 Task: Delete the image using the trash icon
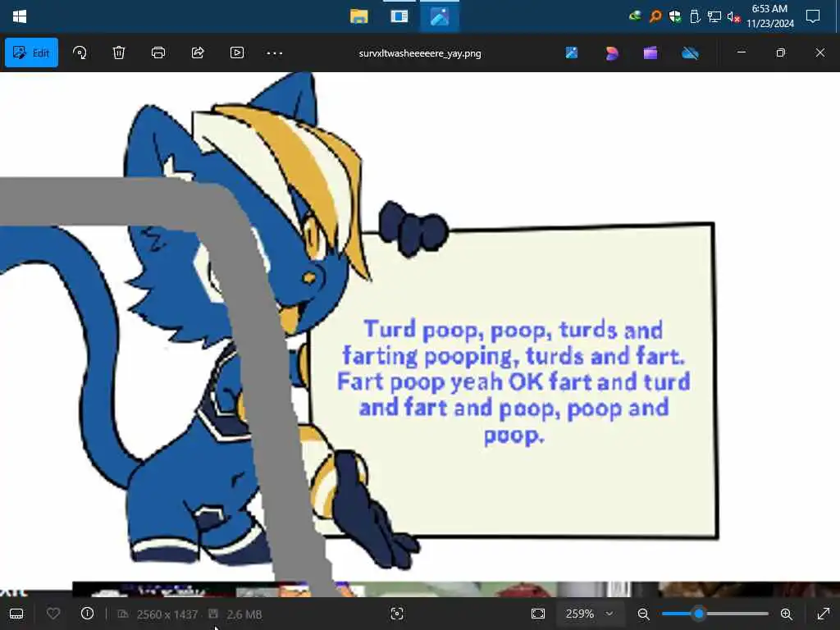coord(119,52)
